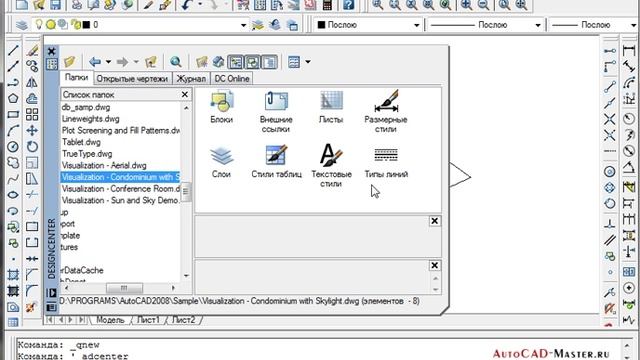The width and height of the screenshot is (640, 360).
Task: Toggle the Preview pane button in DesignCenter
Action: tap(252, 62)
